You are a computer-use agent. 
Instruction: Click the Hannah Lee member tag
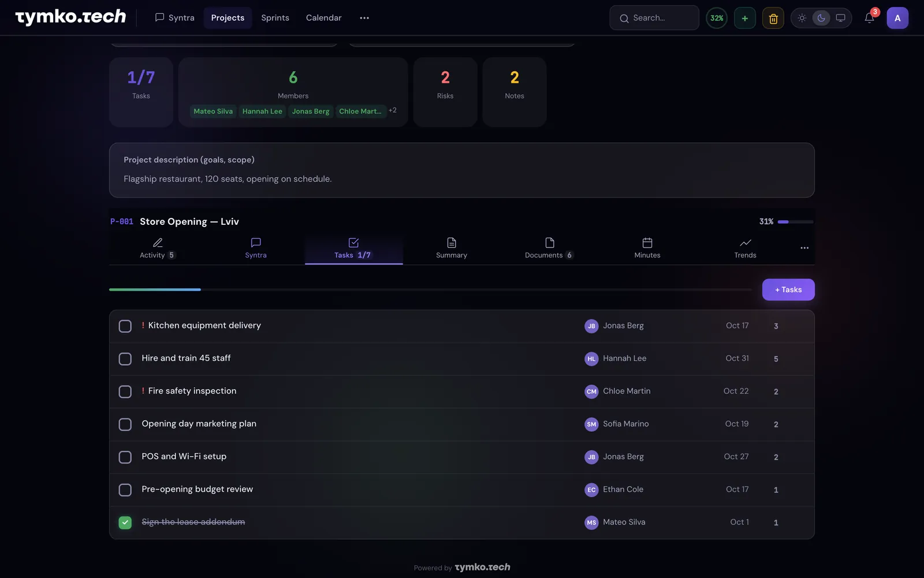click(262, 112)
